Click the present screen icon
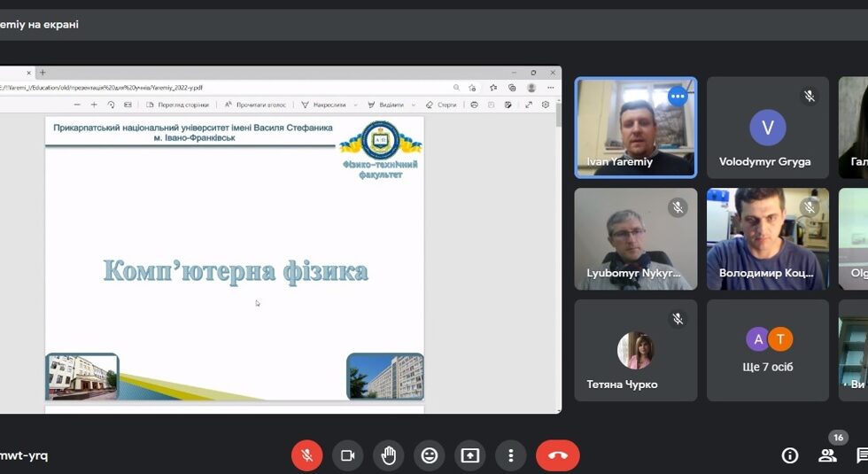This screenshot has height=474, width=868. (x=469, y=455)
